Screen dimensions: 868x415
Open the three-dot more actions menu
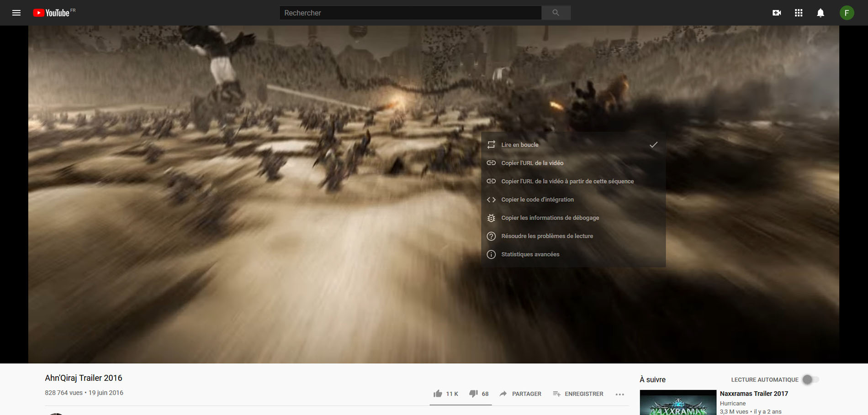[620, 394]
